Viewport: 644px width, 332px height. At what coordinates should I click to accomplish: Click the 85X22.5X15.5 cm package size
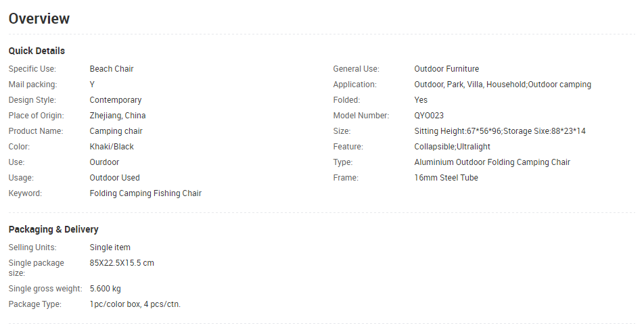pyautogui.click(x=122, y=263)
